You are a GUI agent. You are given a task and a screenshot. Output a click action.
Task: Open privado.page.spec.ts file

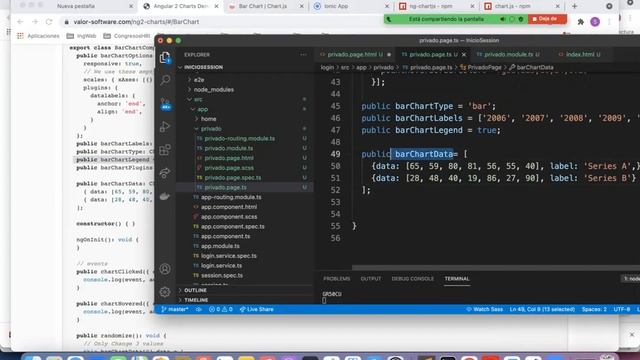point(233,178)
